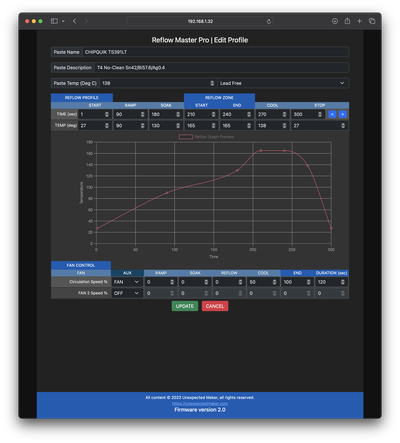Click the FAN 2 Speed DURATION field

pyautogui.click(x=332, y=293)
